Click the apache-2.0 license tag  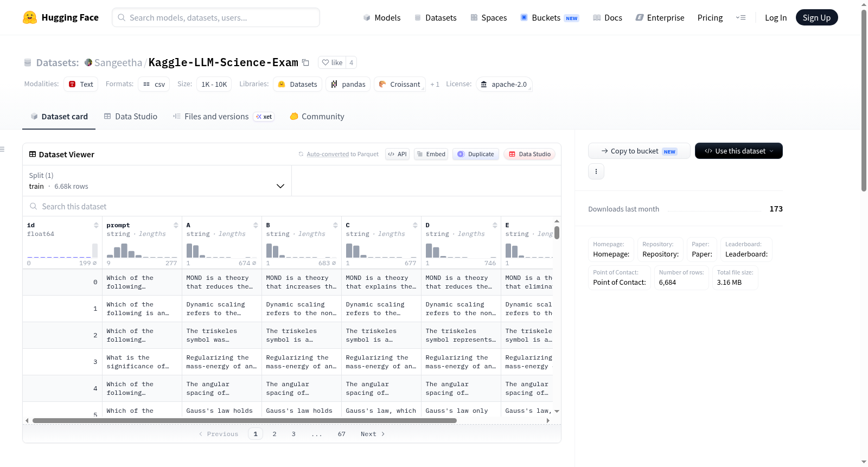[x=504, y=84]
